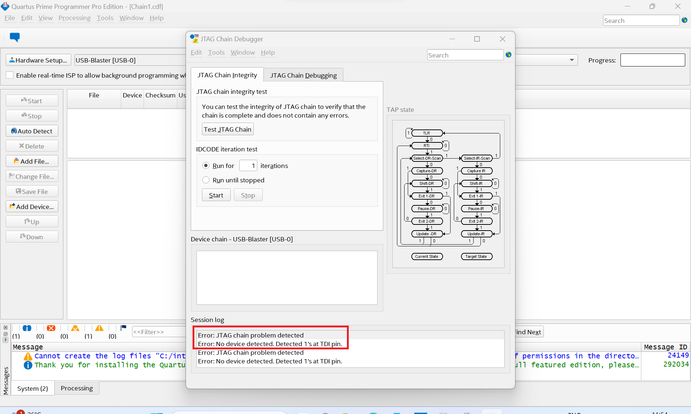
Task: Start the IDCODE iteration test
Action: pyautogui.click(x=216, y=195)
